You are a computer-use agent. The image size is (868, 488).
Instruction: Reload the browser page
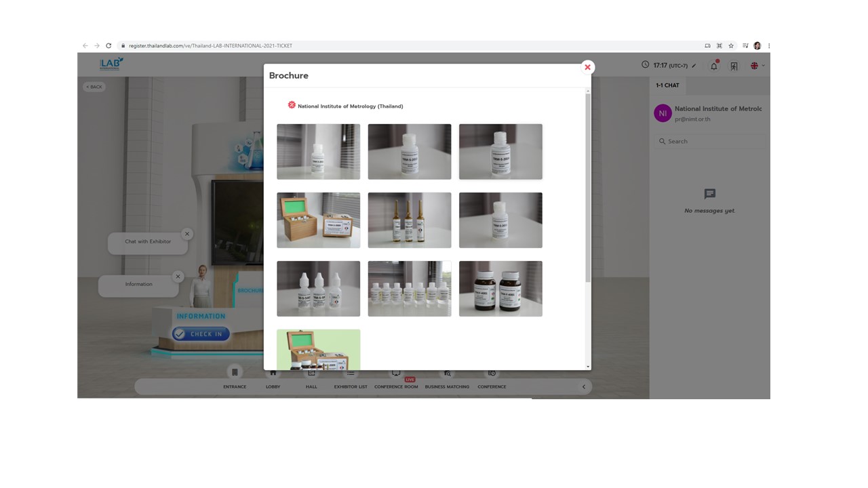click(108, 46)
